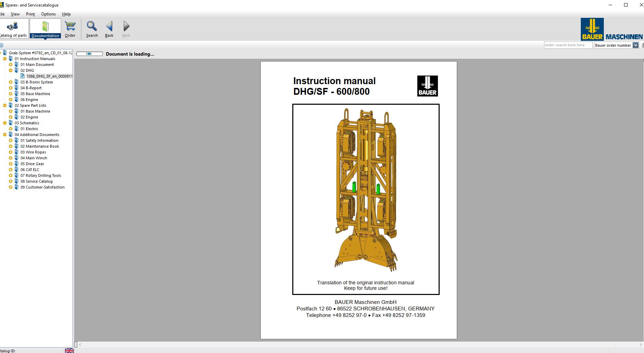Select 04 B-Report tree item
Image resolution: width=644 pixels, height=353 pixels.
click(x=31, y=88)
